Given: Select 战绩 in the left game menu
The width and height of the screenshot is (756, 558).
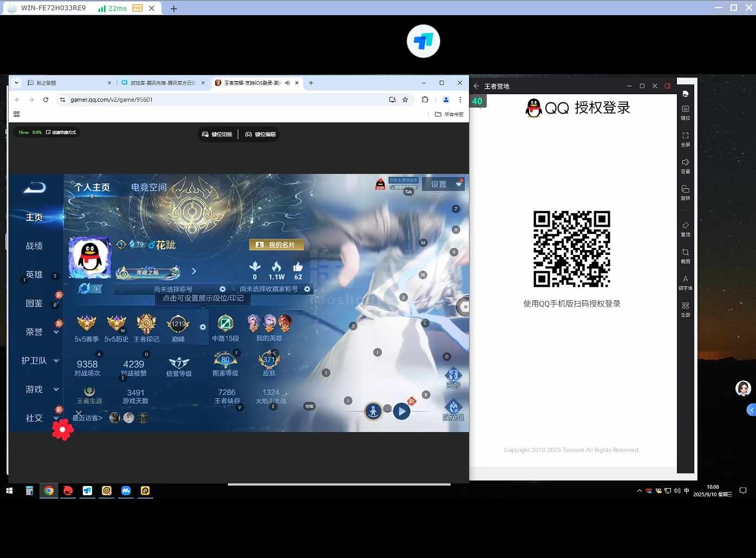Looking at the screenshot, I should [x=34, y=246].
